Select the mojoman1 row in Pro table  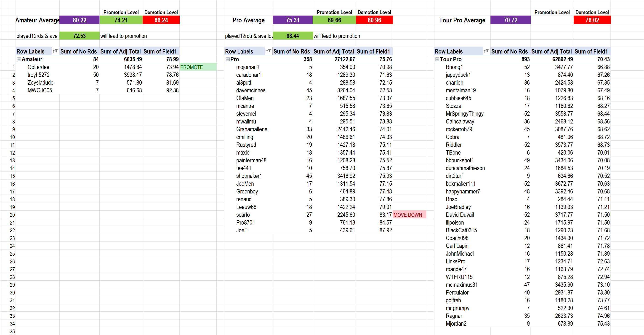pos(247,67)
